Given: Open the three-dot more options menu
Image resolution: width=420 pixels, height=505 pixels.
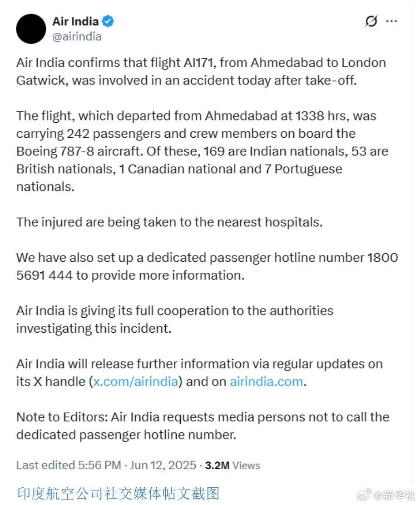Looking at the screenshot, I should tap(391, 21).
